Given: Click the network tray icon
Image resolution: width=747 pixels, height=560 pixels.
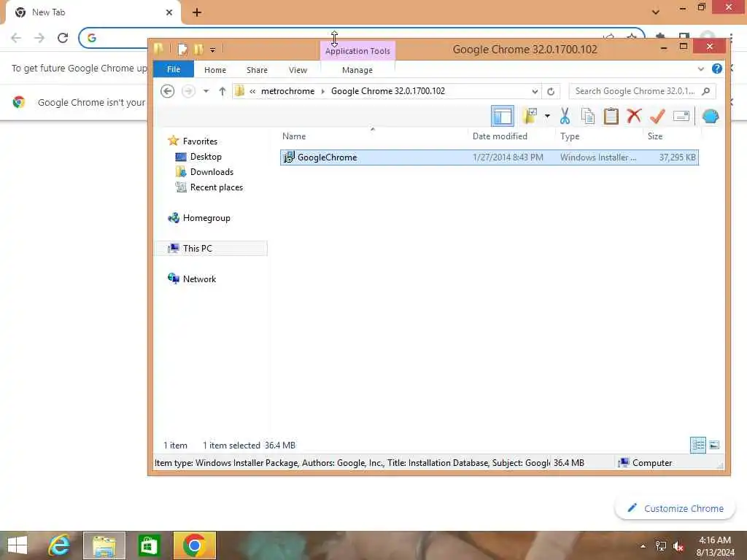Looking at the screenshot, I should click(x=661, y=546).
